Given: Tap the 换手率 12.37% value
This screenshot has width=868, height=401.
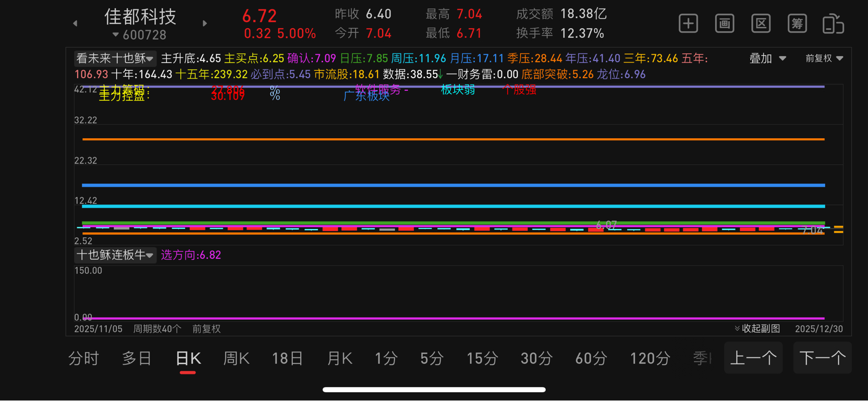Looking at the screenshot, I should tap(582, 33).
